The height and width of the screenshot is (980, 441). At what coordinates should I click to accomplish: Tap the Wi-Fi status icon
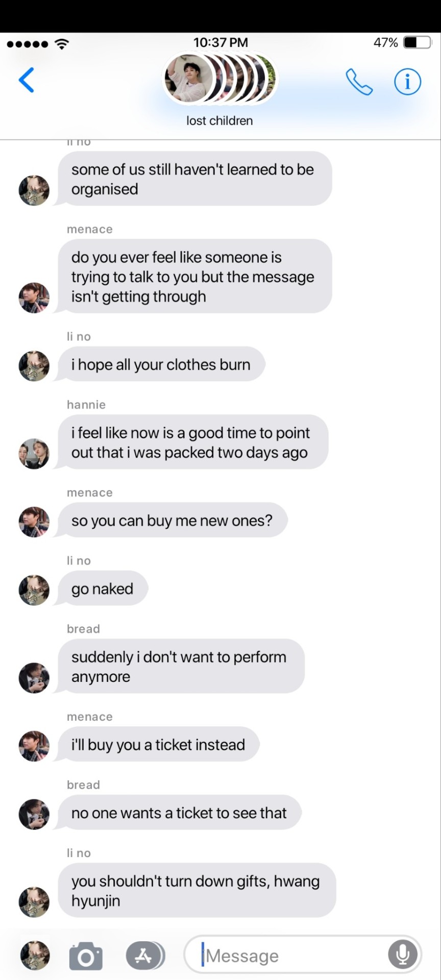pos(62,44)
